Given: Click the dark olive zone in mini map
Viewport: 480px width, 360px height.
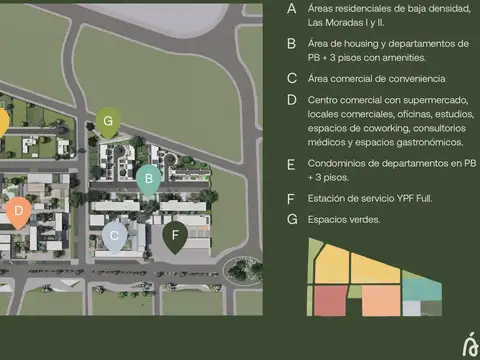Looking at the screenshot, I should 432,309.
